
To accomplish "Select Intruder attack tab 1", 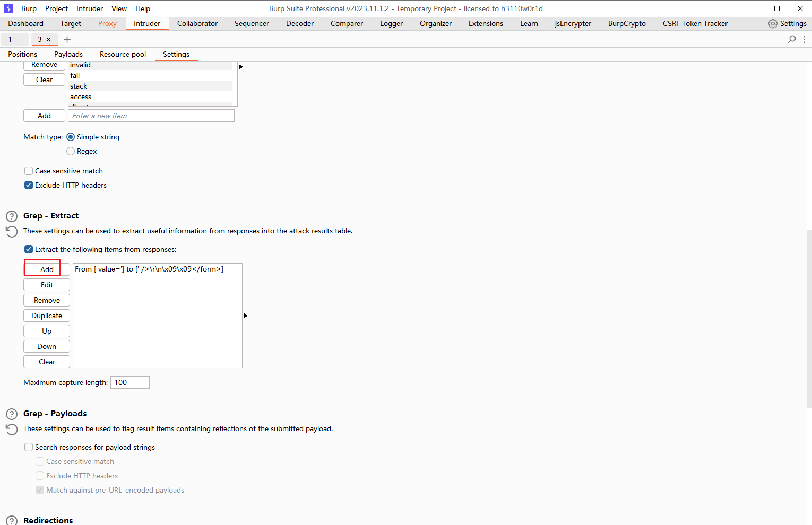I will pyautogui.click(x=10, y=39).
